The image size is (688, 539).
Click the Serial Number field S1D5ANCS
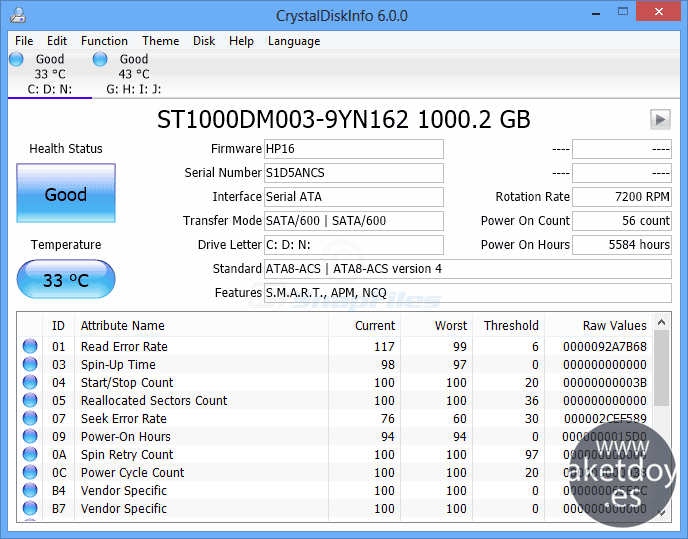[354, 173]
